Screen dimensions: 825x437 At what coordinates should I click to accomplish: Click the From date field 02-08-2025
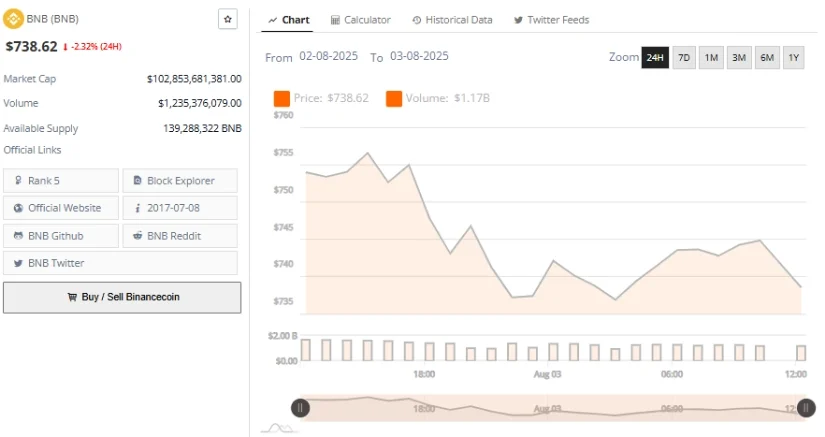[x=330, y=57]
